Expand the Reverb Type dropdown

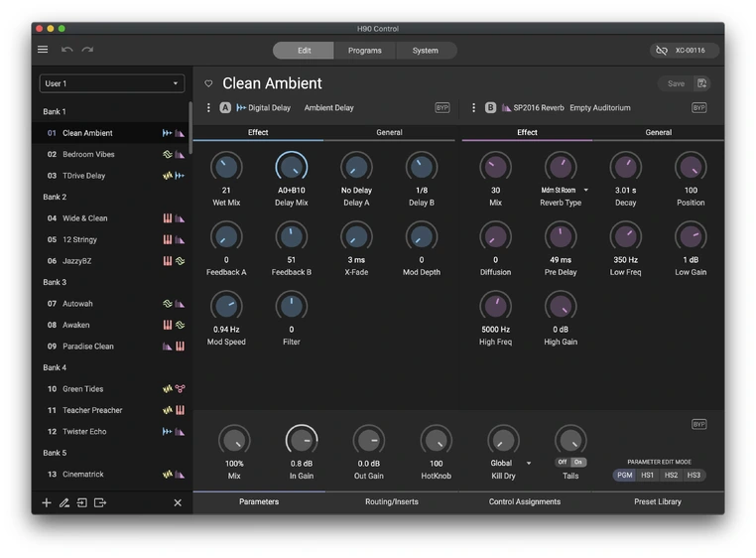pyautogui.click(x=585, y=190)
